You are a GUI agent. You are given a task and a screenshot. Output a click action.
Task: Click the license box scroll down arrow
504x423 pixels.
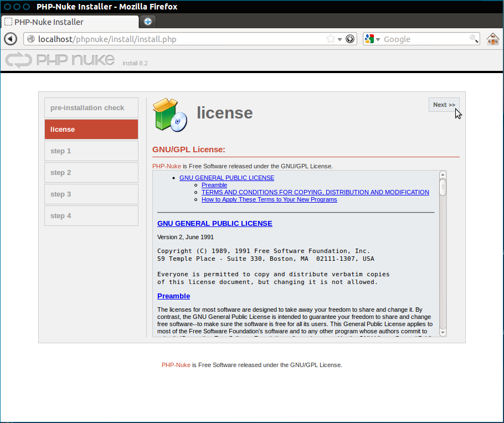pyautogui.click(x=443, y=332)
